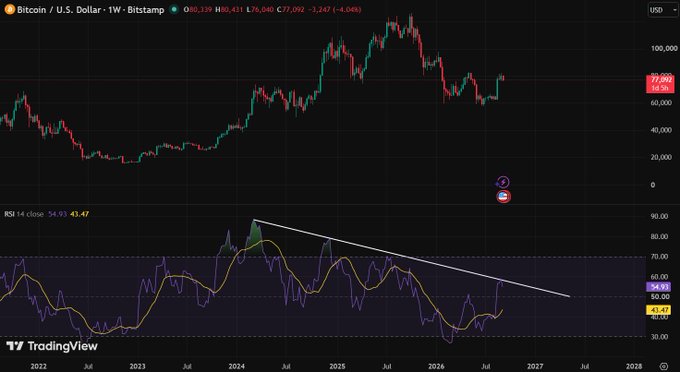Click the 100,000 price axis label
Viewport: 680px width, 372px height.
pyautogui.click(x=664, y=49)
